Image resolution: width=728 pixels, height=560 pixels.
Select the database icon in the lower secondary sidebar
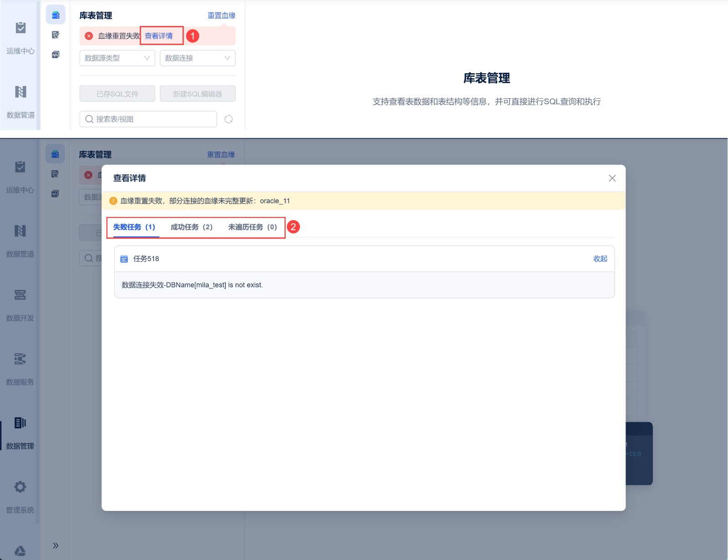click(x=55, y=155)
